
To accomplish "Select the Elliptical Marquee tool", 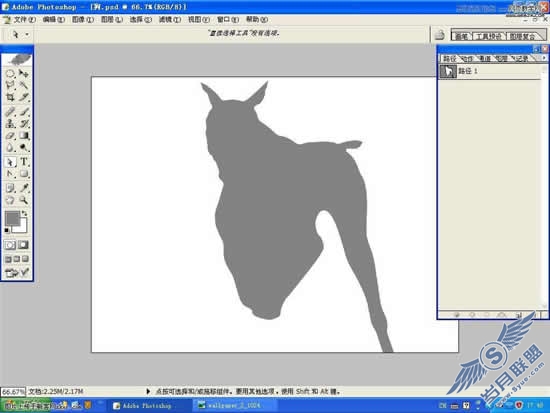I will point(10,73).
